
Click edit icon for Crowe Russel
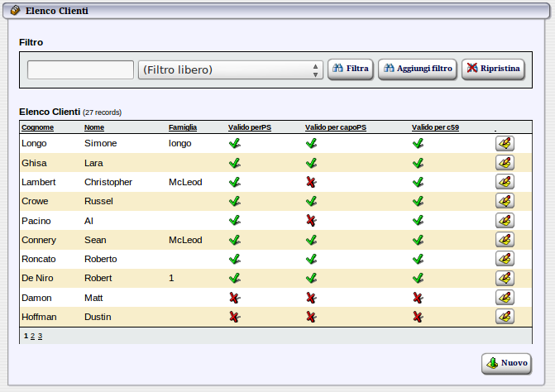tap(505, 201)
